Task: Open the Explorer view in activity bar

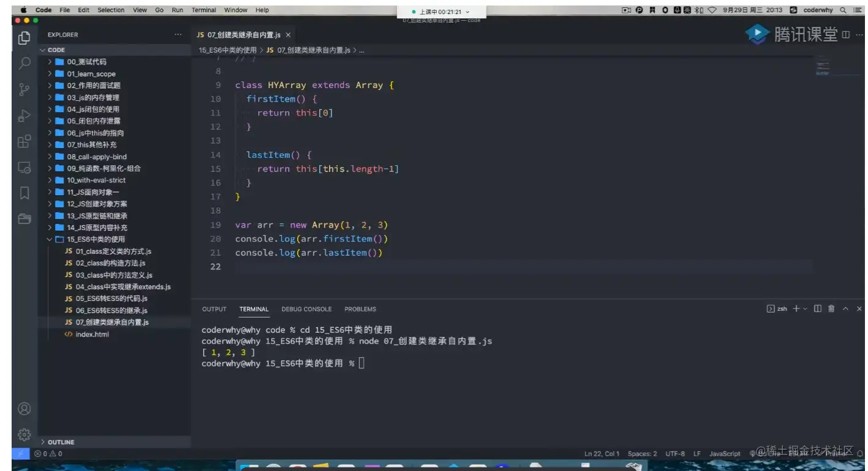Action: (x=24, y=38)
